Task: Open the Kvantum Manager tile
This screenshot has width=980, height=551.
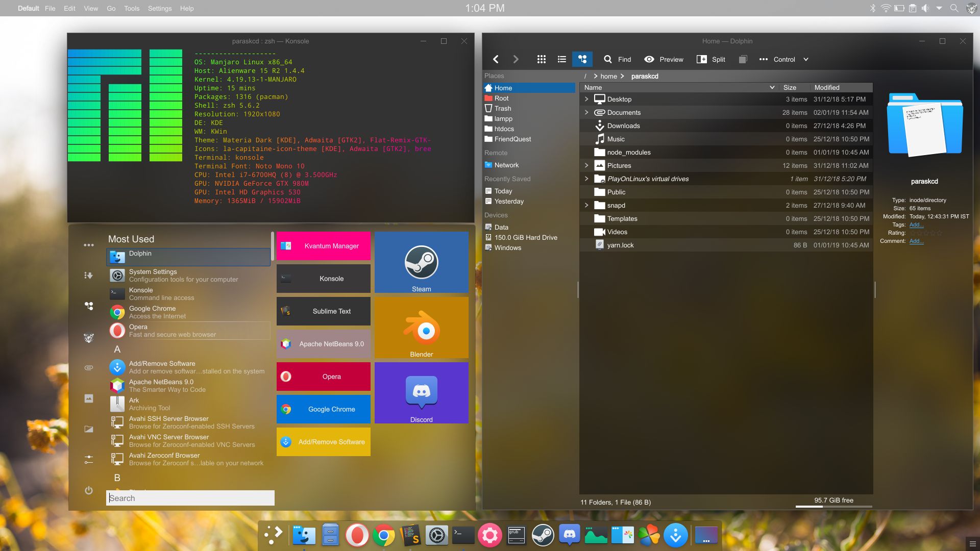Action: click(x=323, y=246)
